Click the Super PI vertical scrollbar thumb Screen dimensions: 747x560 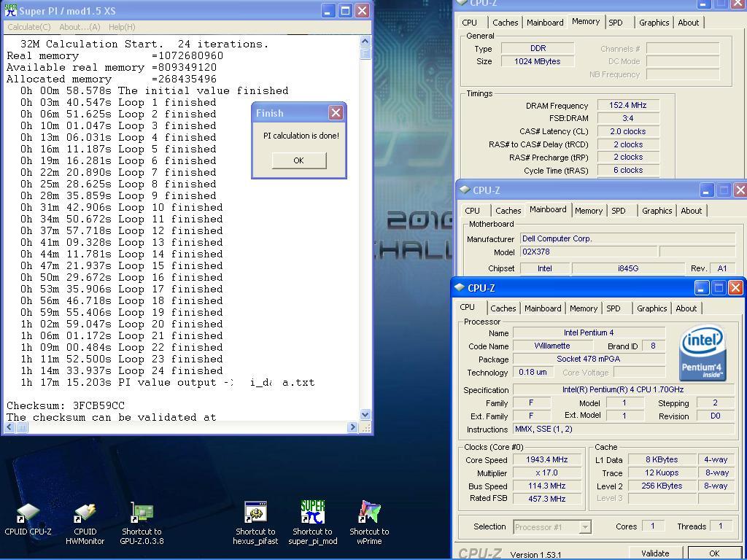[365, 52]
